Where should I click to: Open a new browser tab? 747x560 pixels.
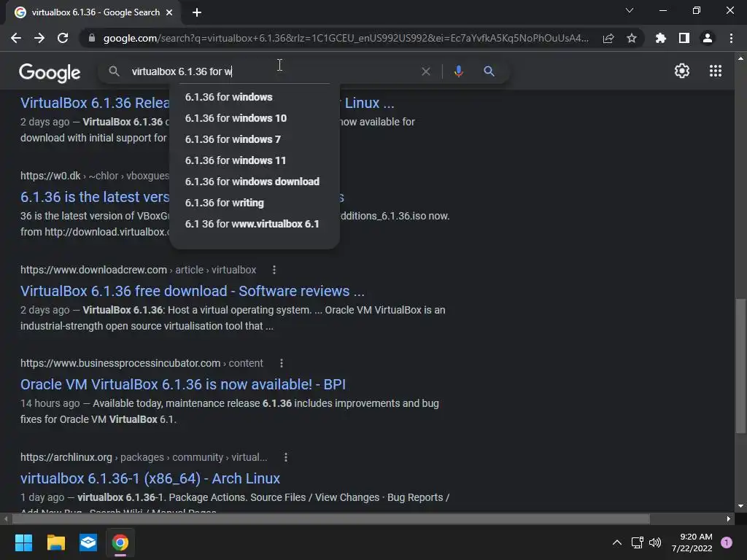coord(197,12)
